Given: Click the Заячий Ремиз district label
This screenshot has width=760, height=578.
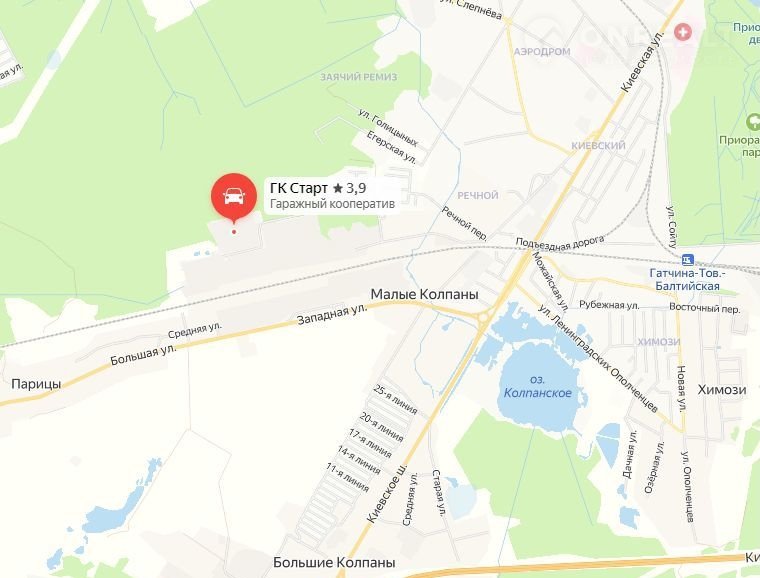Looking at the screenshot, I should click(x=359, y=77).
